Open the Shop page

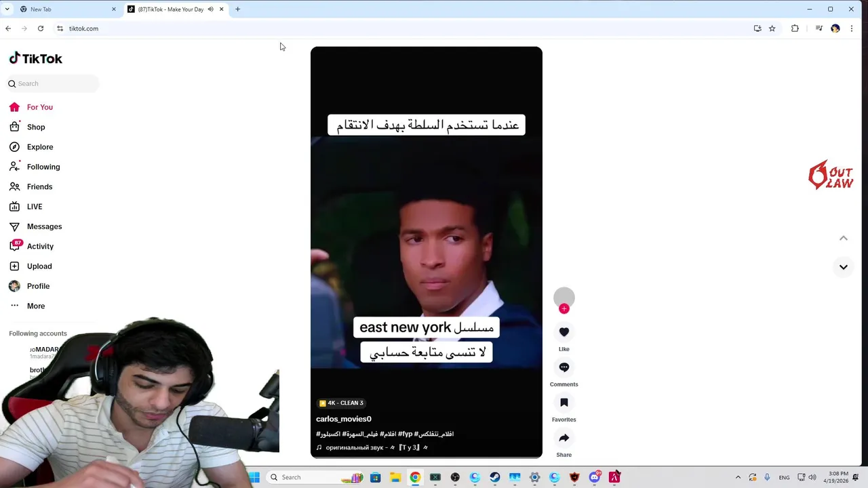coord(36,127)
